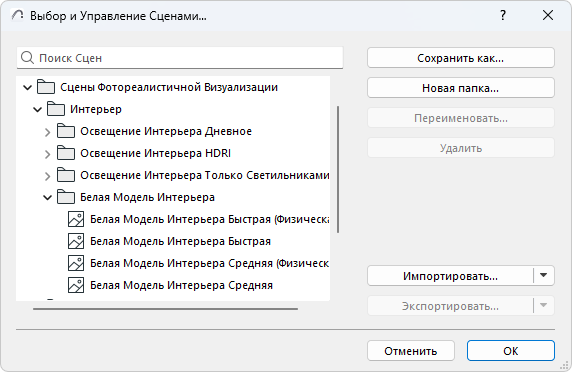The width and height of the screenshot is (572, 372).
Task: Click the Освещение Интерьера Дневное folder icon
Action: point(66,131)
